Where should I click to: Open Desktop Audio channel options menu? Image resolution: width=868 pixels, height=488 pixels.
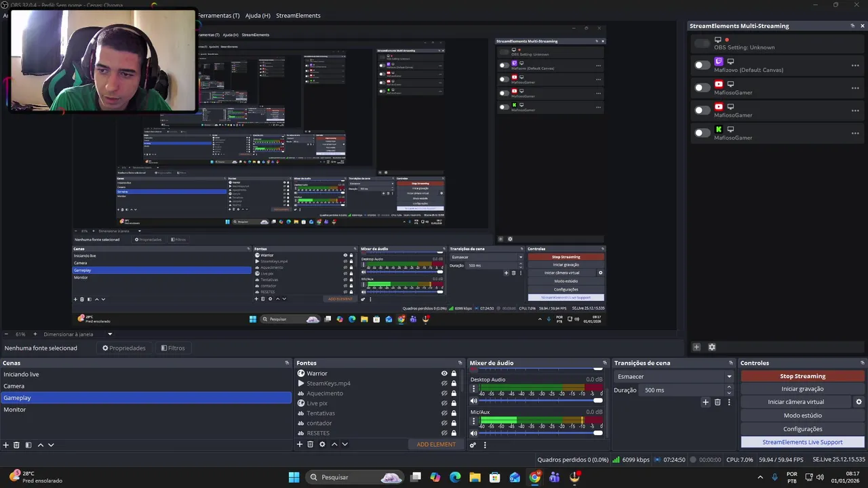click(x=473, y=390)
